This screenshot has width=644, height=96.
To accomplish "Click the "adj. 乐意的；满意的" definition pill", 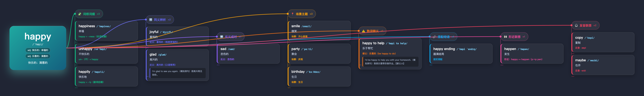I will [x=38, y=56].
